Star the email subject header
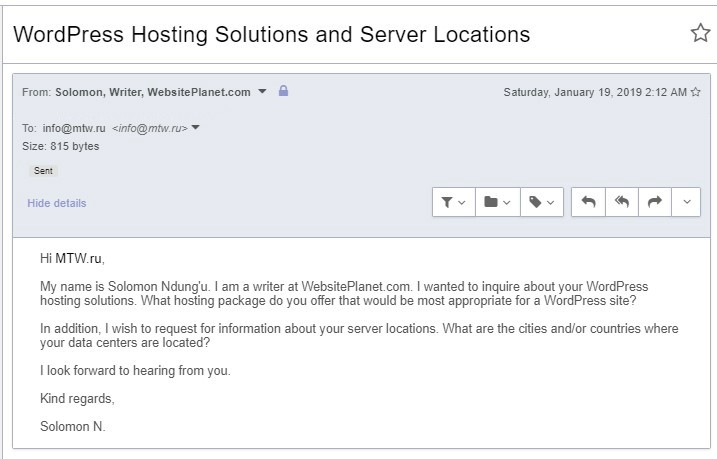This screenshot has height=459, width=717. [x=700, y=33]
